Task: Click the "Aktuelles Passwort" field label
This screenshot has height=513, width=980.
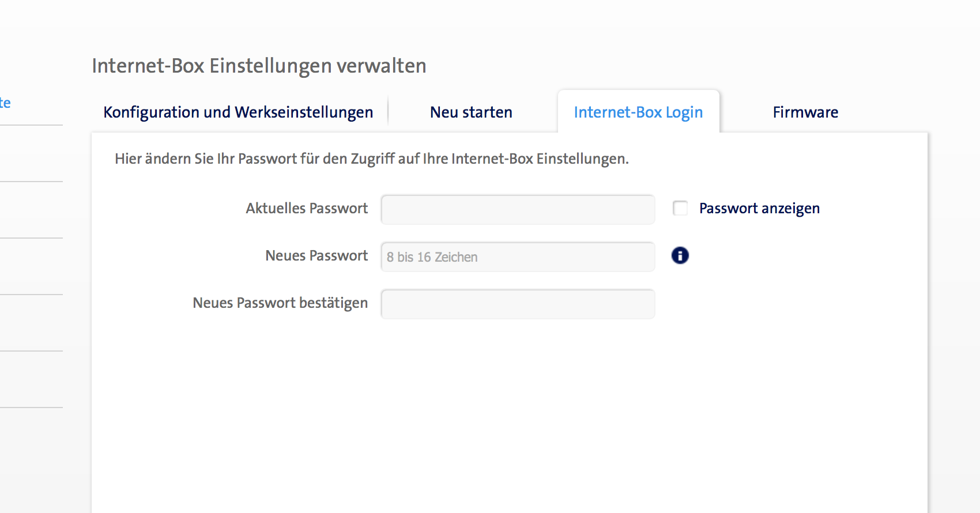Action: (x=307, y=208)
